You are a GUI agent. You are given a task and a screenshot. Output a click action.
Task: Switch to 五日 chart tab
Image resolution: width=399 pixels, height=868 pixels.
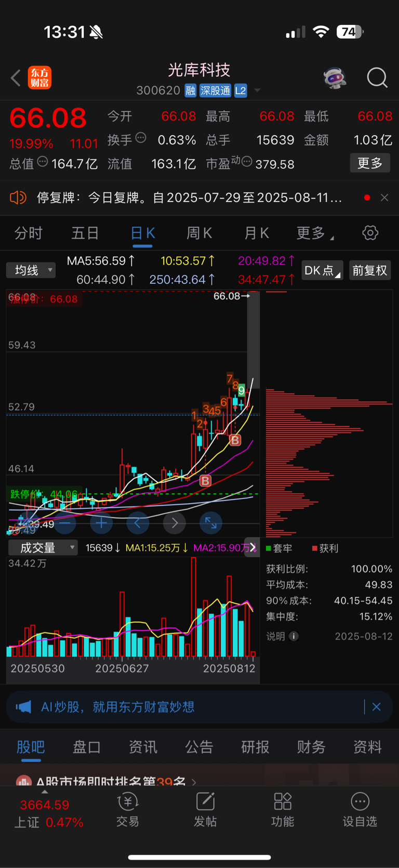point(85,233)
